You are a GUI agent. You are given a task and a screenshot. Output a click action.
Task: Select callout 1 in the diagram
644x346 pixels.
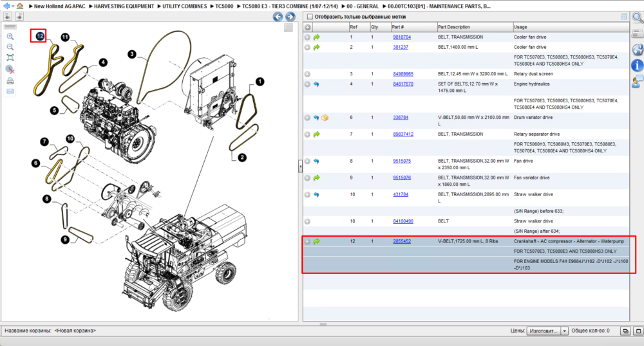260,82
